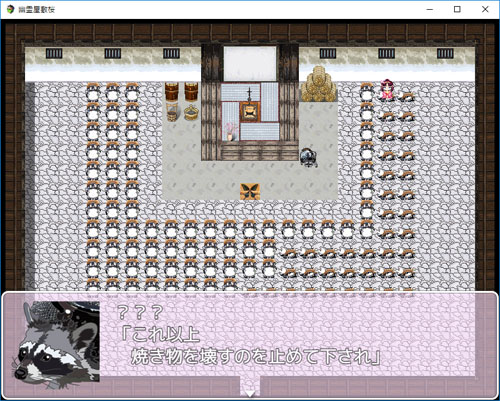Click the stone well under the barrels
The image size is (500, 401).
click(x=172, y=112)
